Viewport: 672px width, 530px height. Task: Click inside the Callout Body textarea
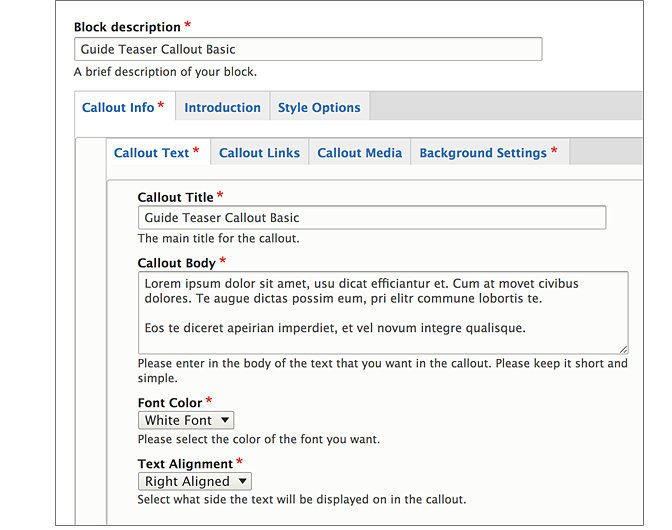pos(382,312)
